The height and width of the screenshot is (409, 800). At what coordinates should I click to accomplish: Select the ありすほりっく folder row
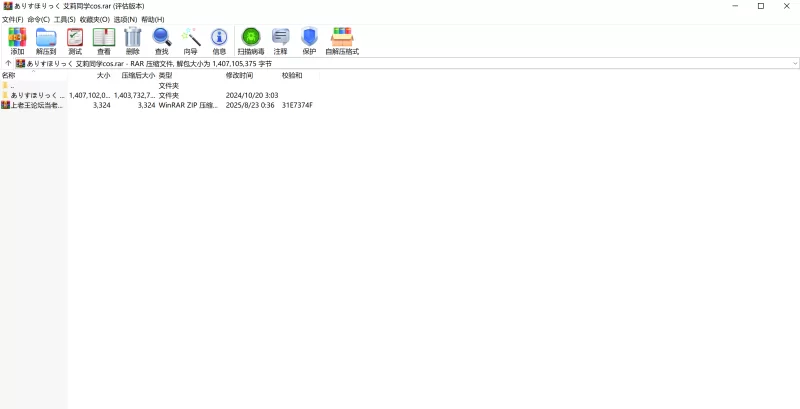[160, 95]
